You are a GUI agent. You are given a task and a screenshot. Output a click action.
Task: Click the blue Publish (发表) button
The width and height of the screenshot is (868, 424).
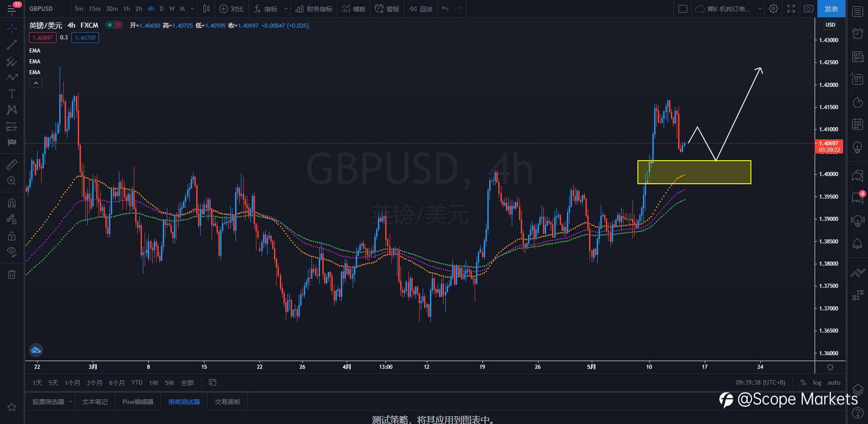click(831, 9)
